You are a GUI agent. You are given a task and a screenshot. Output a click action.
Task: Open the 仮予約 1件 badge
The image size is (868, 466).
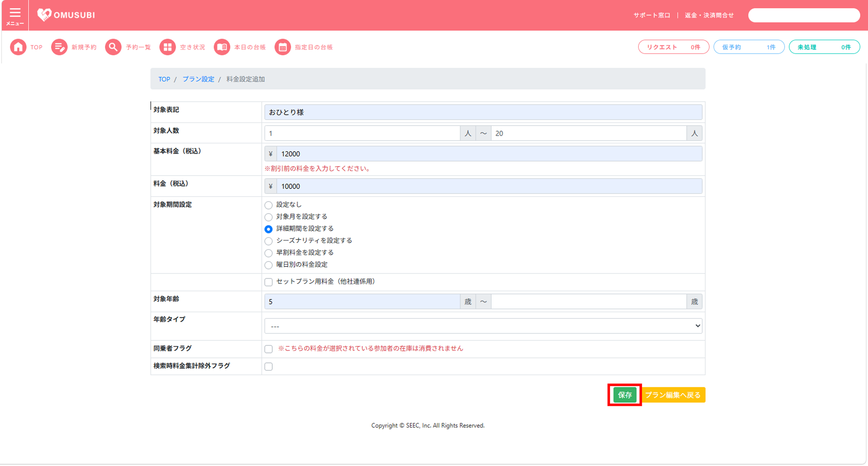point(749,47)
